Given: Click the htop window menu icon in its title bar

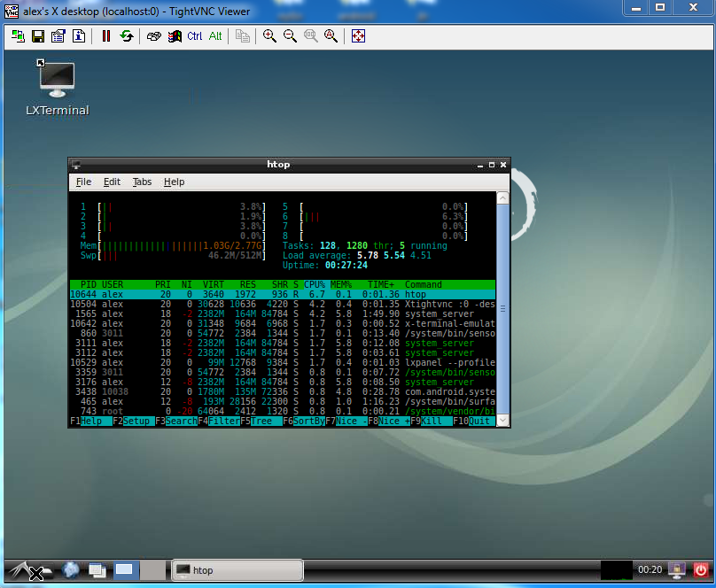Looking at the screenshot, I should click(76, 165).
